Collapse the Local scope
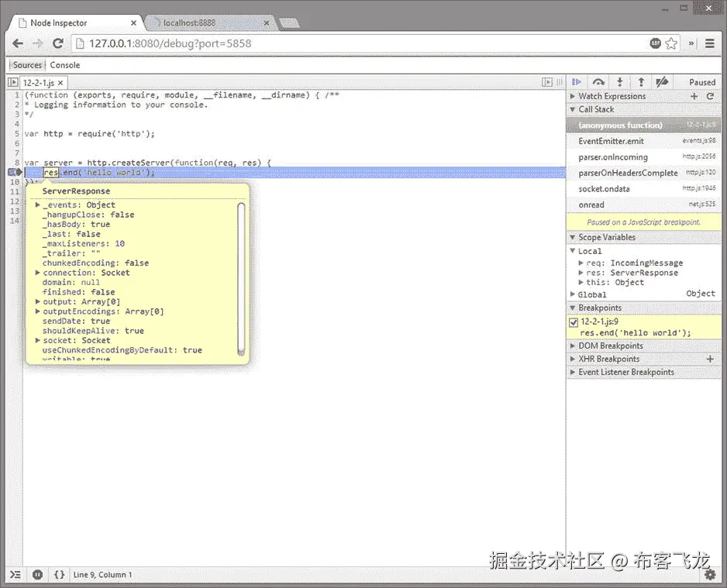The image size is (727, 588). pyautogui.click(x=573, y=251)
